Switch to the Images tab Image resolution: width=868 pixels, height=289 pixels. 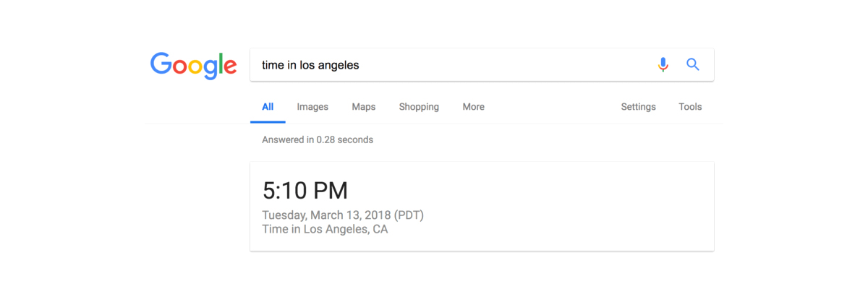312,107
